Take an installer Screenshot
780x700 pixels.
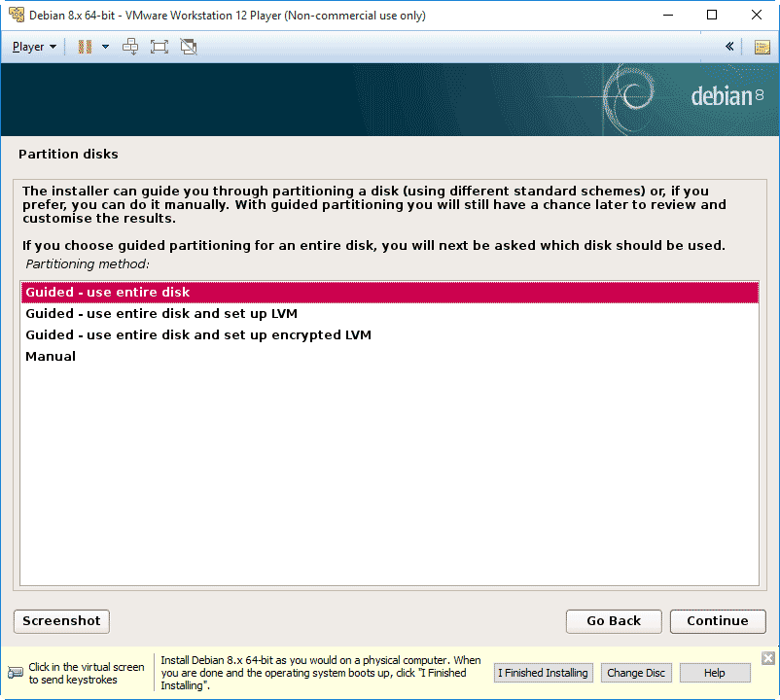(x=61, y=621)
